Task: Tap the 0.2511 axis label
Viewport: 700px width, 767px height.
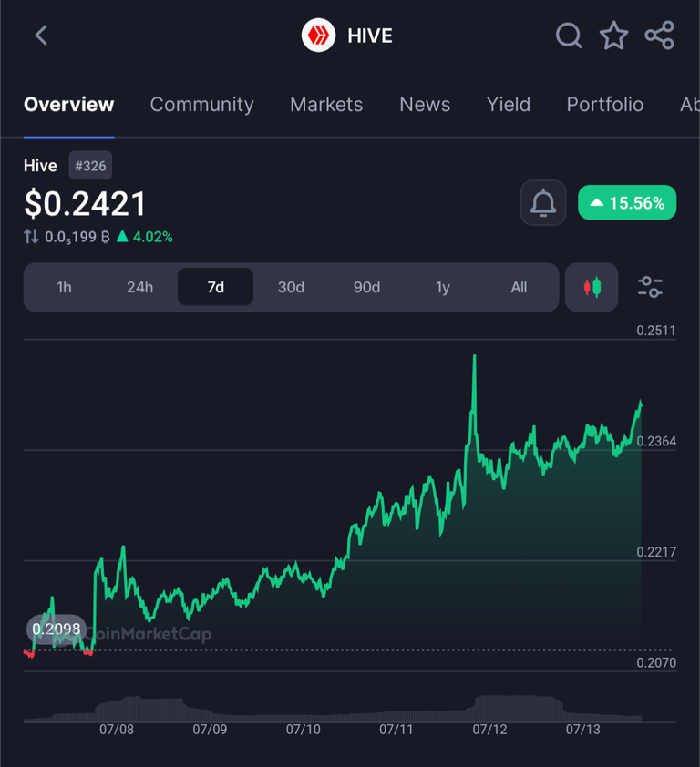Action: 656,331
